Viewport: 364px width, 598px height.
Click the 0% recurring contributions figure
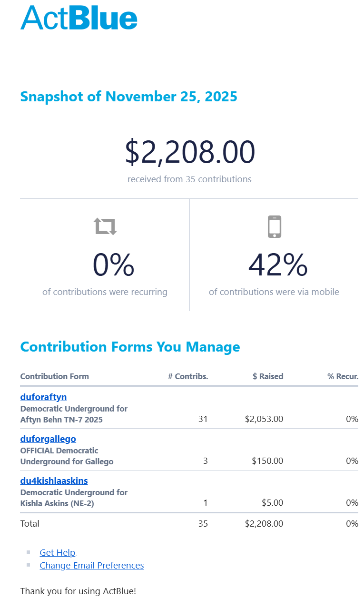tap(113, 265)
